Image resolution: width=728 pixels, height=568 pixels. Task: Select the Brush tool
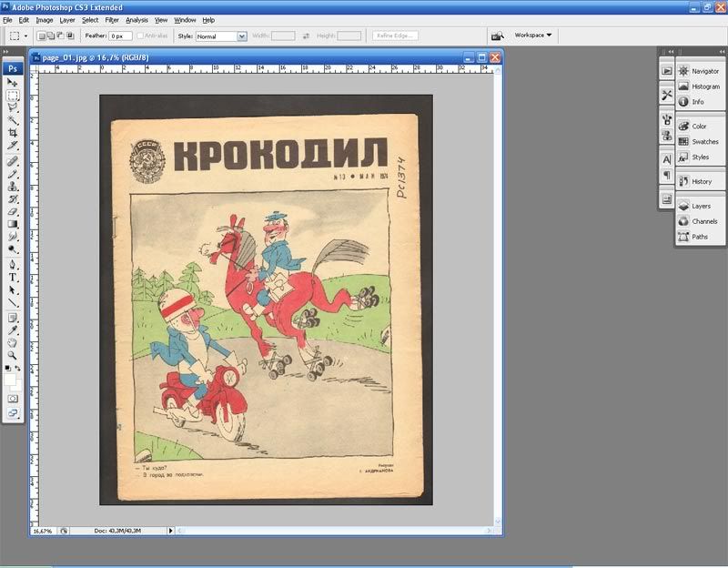click(x=13, y=174)
